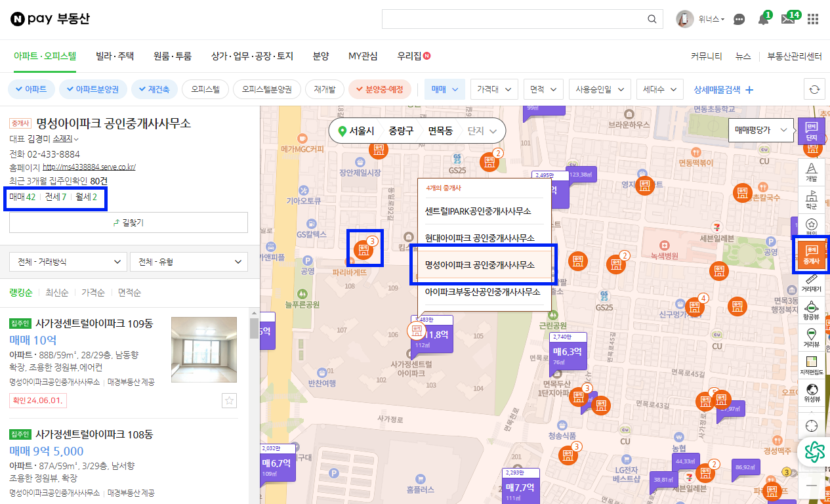Click the green floating knot icon
Screen dimensions: 830x504
[x=814, y=451]
